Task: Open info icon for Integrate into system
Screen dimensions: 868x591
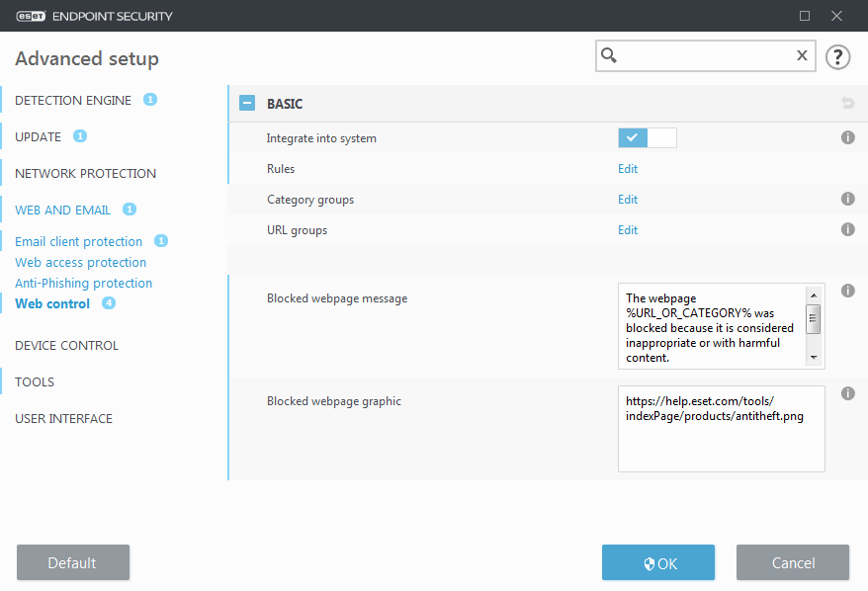Action: [847, 137]
